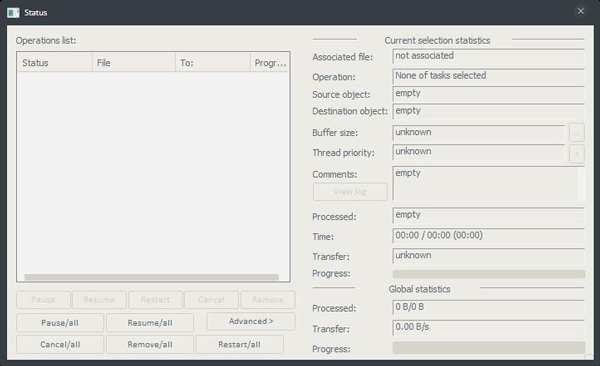Click the selection Transfer field showing unknown
The height and width of the screenshot is (366, 600).
tap(489, 256)
